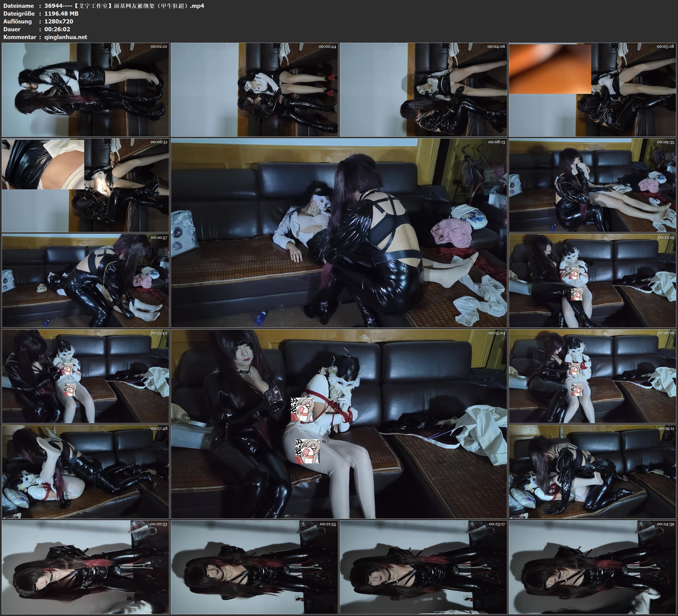
Task: Open the large frame at 00:15:04
Action: click(x=339, y=424)
